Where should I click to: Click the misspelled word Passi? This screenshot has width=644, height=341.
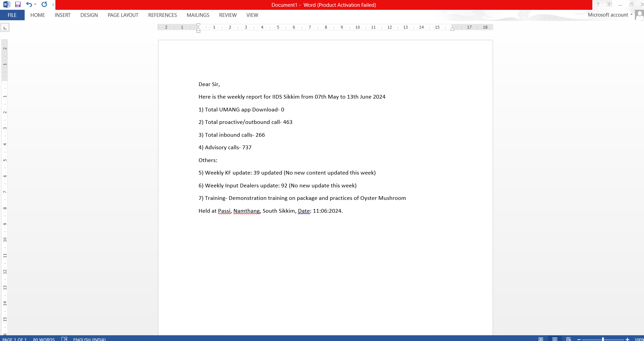coord(224,211)
